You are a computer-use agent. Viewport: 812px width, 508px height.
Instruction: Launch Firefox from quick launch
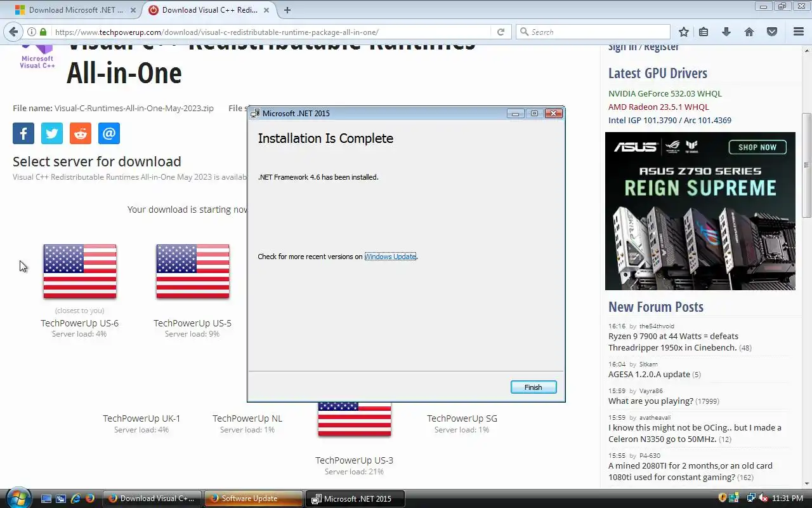tap(89, 498)
